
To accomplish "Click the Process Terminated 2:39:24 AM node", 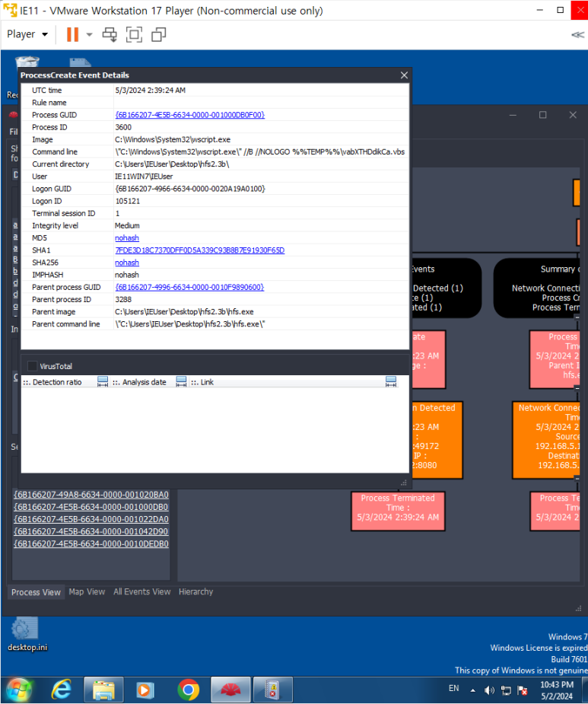I will [x=398, y=511].
